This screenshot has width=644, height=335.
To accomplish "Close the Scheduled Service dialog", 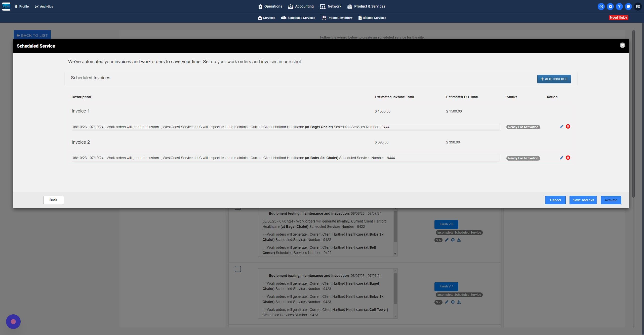I will [622, 45].
